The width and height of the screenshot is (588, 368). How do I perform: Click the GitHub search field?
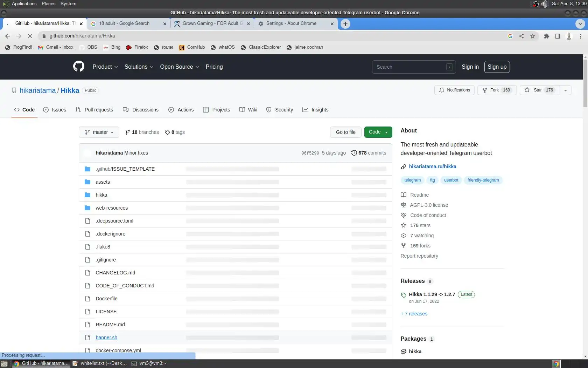pyautogui.click(x=414, y=67)
